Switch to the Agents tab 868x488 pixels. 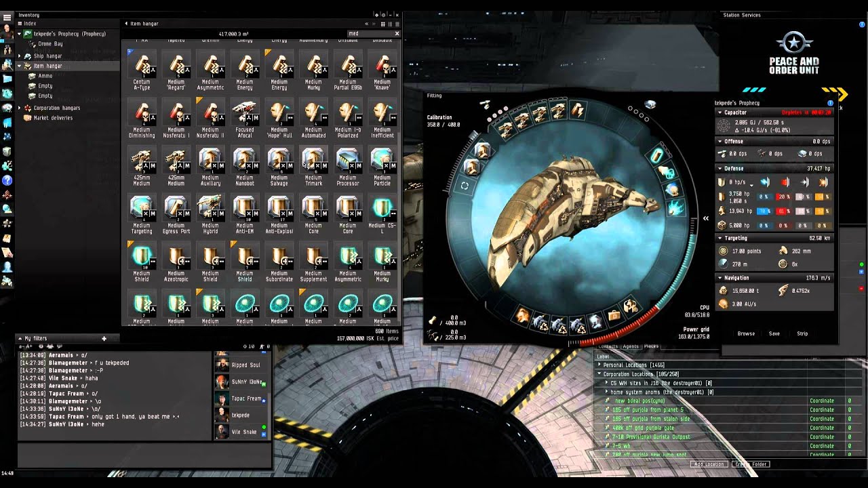(x=631, y=346)
